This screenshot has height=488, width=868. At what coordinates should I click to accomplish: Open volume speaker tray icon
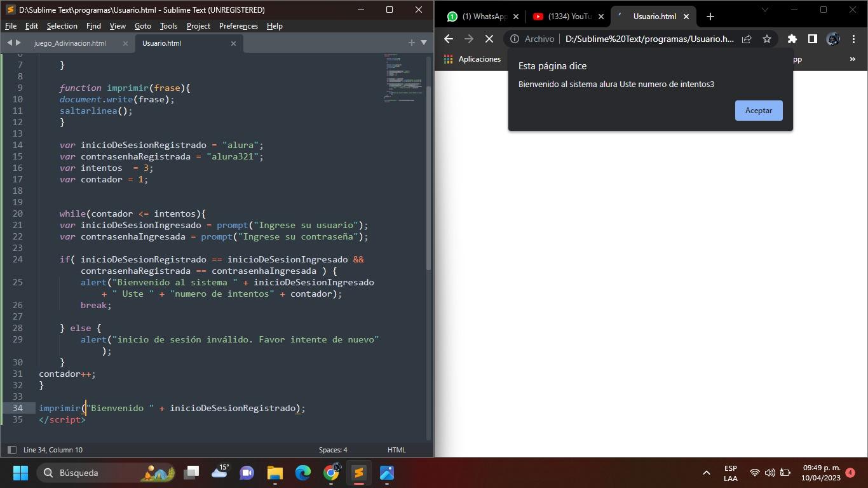(770, 473)
